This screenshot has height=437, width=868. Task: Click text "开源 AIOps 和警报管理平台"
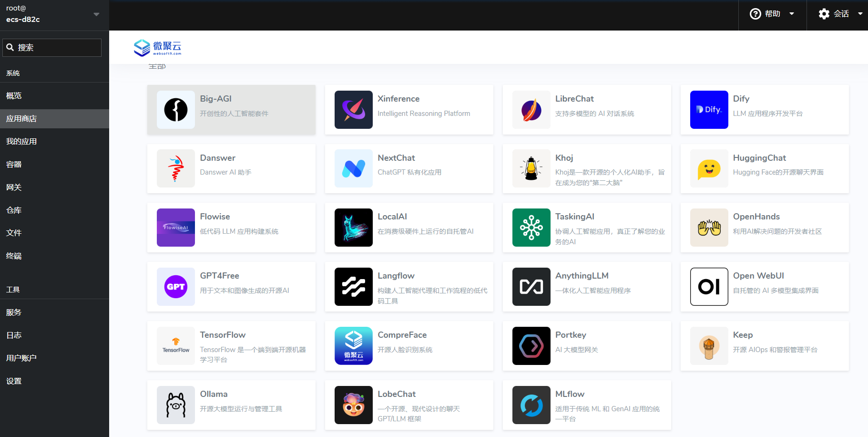pyautogui.click(x=775, y=350)
